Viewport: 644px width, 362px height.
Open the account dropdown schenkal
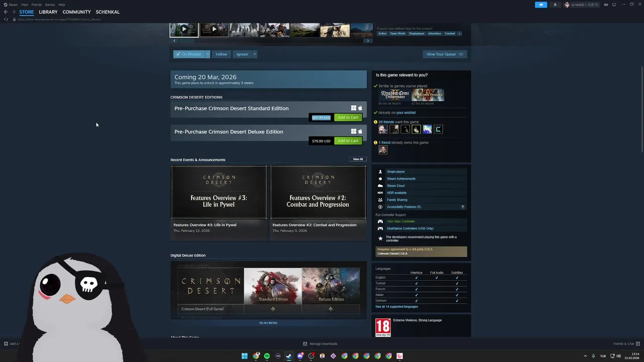point(581,5)
